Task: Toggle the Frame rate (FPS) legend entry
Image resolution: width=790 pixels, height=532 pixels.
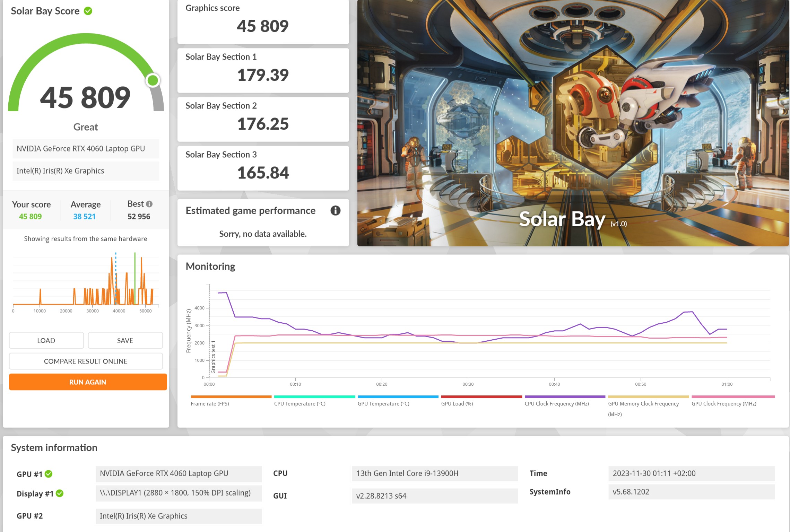Action: (210, 403)
